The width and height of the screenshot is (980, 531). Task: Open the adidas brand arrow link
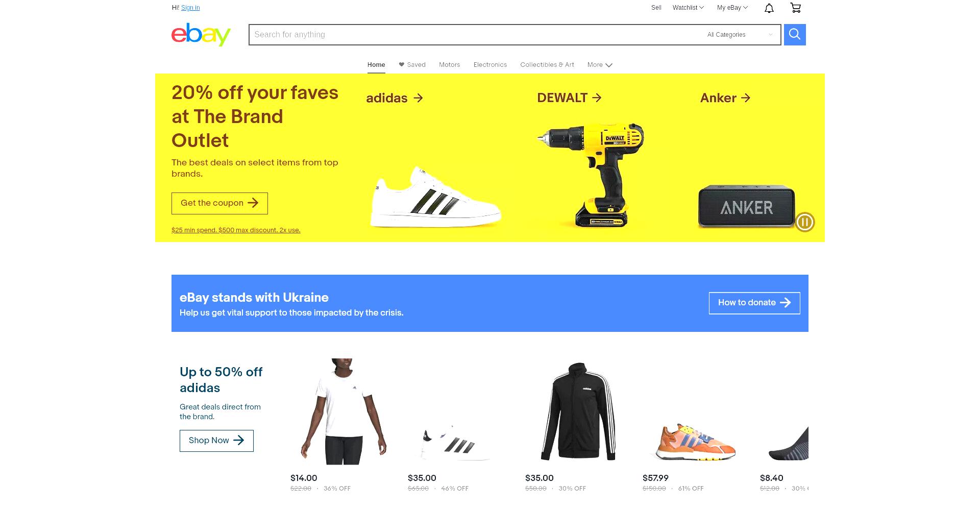pyautogui.click(x=395, y=98)
